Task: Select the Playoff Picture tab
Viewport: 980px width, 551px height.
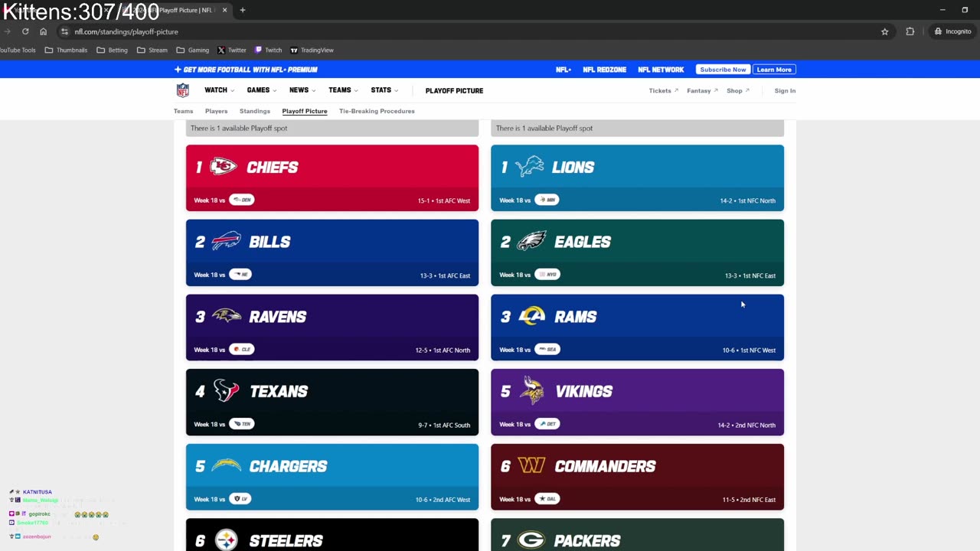Action: 305,111
